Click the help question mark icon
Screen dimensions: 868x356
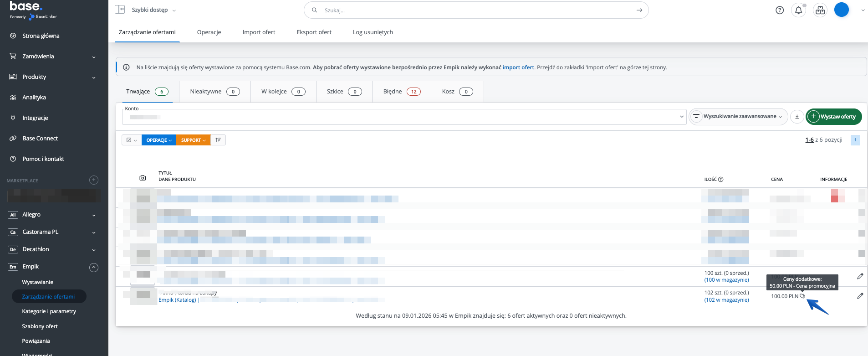coord(780,10)
